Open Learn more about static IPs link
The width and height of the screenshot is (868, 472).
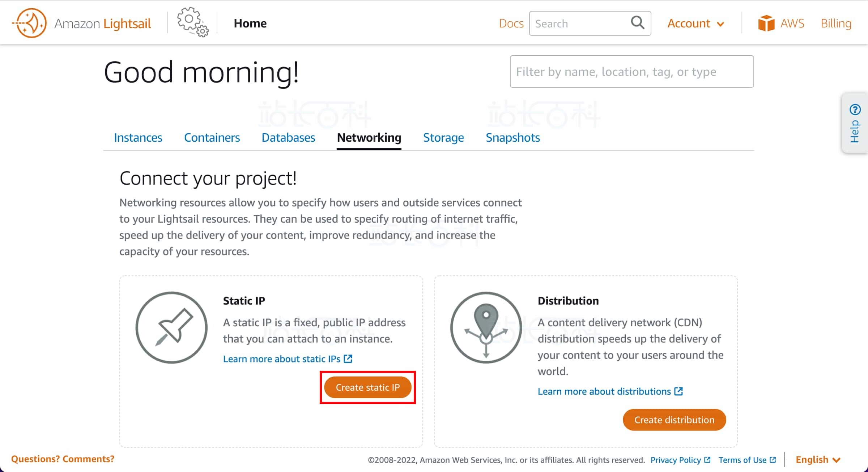[x=282, y=359]
